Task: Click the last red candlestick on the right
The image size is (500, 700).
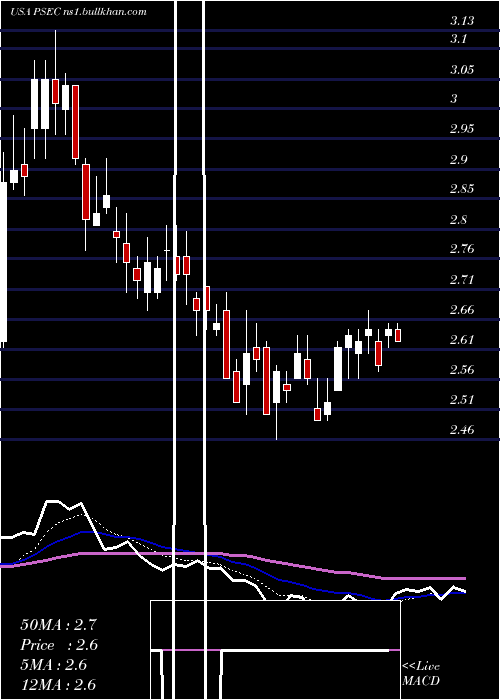Action: pyautogui.click(x=398, y=335)
